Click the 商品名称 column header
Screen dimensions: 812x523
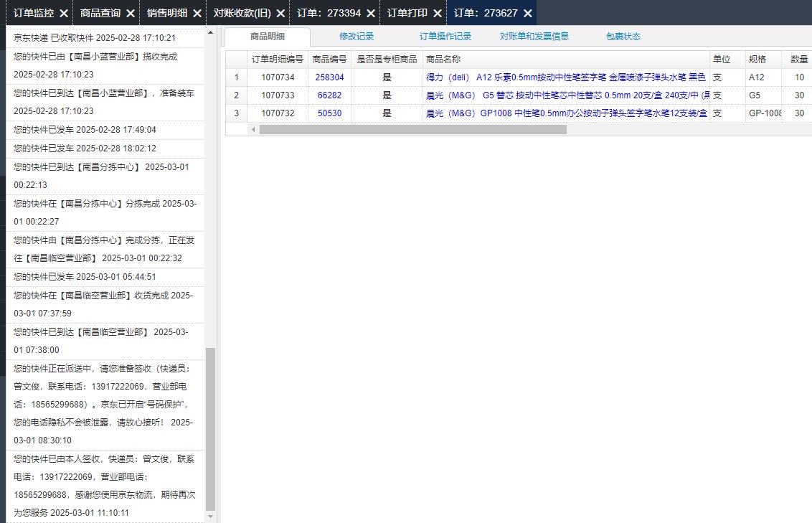(566, 60)
